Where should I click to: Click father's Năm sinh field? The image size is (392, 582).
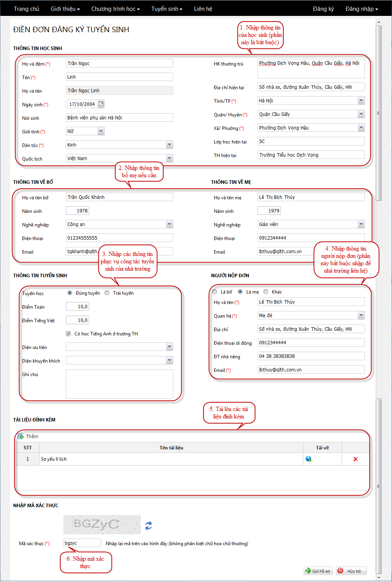(77, 211)
